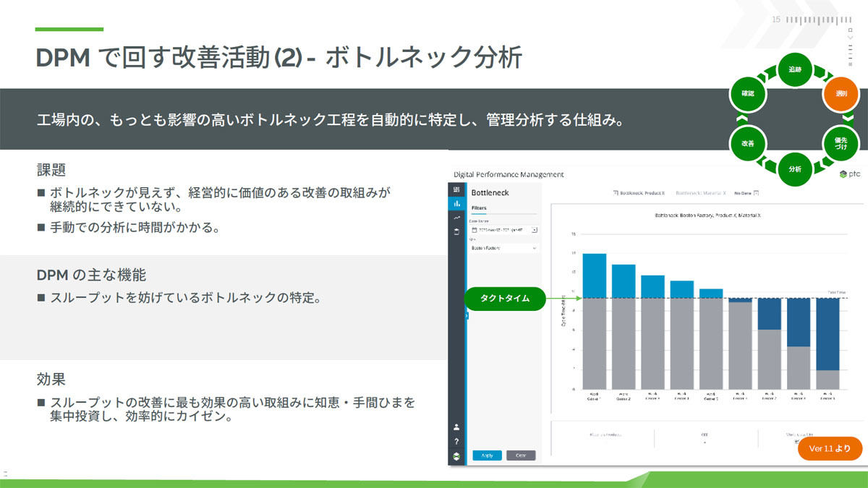Click the Bottleneck panel heading

point(489,193)
